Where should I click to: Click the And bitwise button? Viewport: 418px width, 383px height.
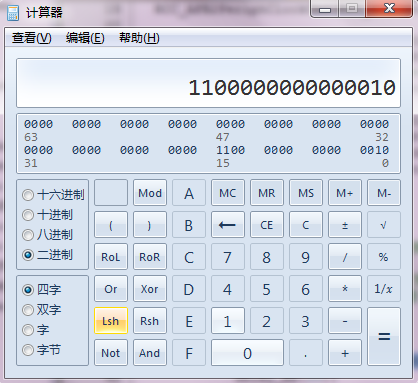click(150, 353)
